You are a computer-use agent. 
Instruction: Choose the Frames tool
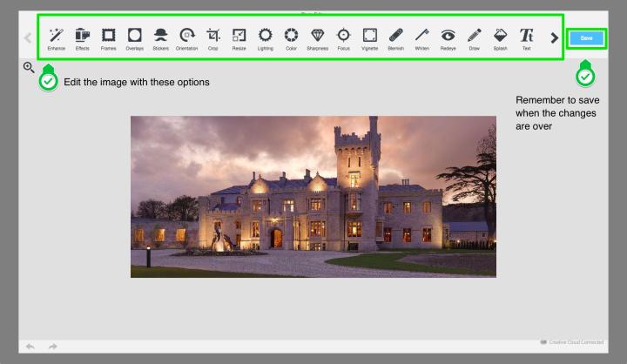[x=108, y=39]
